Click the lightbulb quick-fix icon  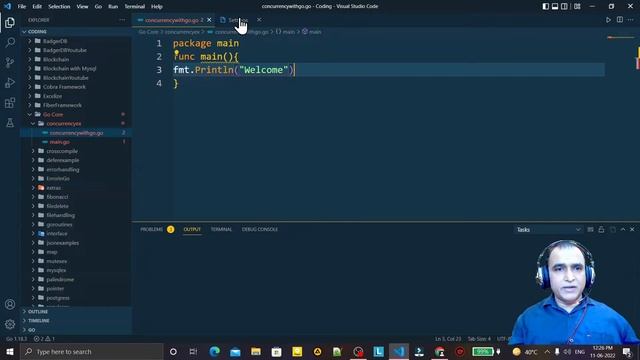tap(176, 53)
